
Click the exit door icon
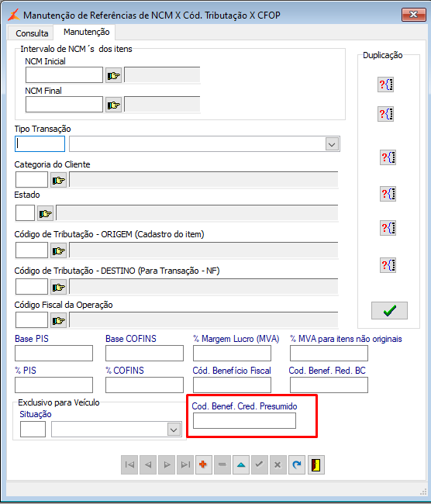pos(316,464)
